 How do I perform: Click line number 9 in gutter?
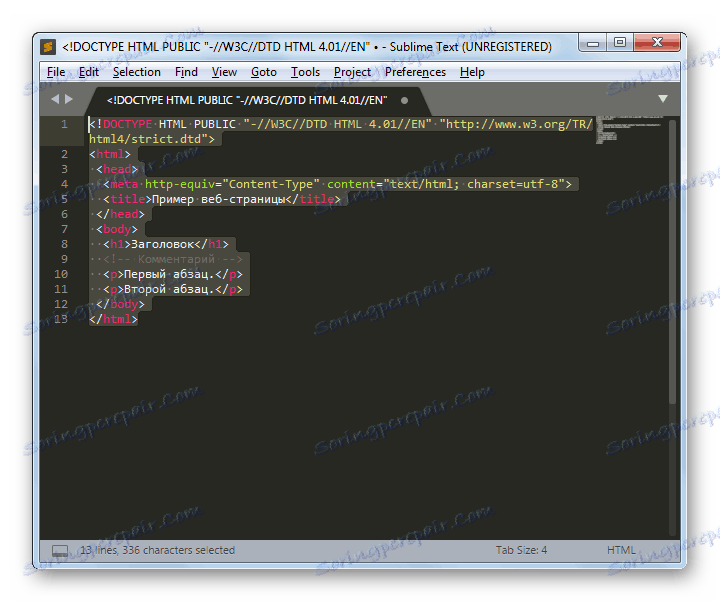[64, 259]
